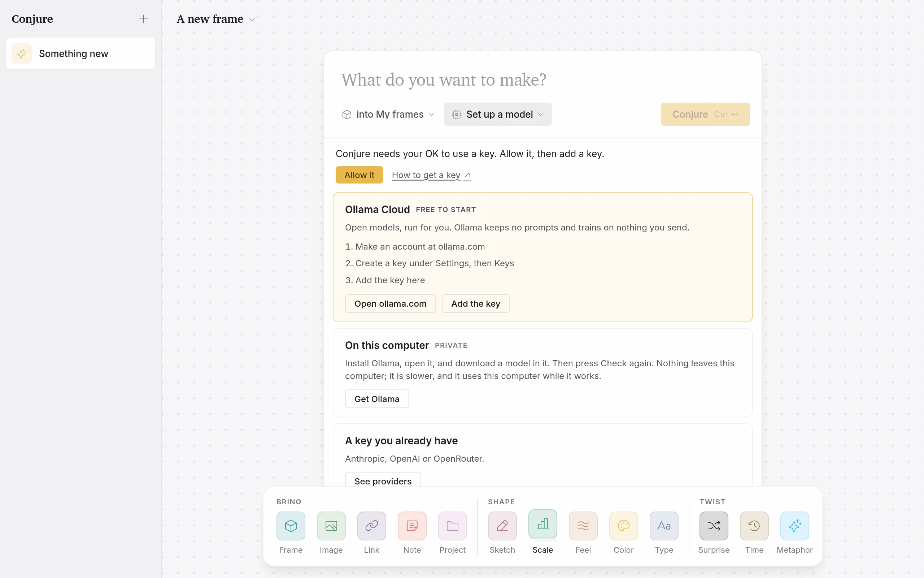Select the Image tool icon
The image size is (924, 578).
point(331,526)
